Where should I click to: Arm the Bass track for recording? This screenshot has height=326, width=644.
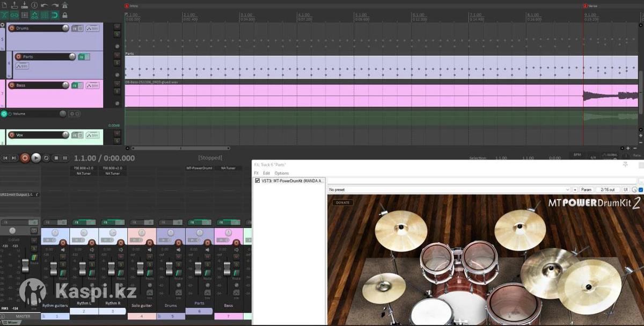tap(12, 85)
